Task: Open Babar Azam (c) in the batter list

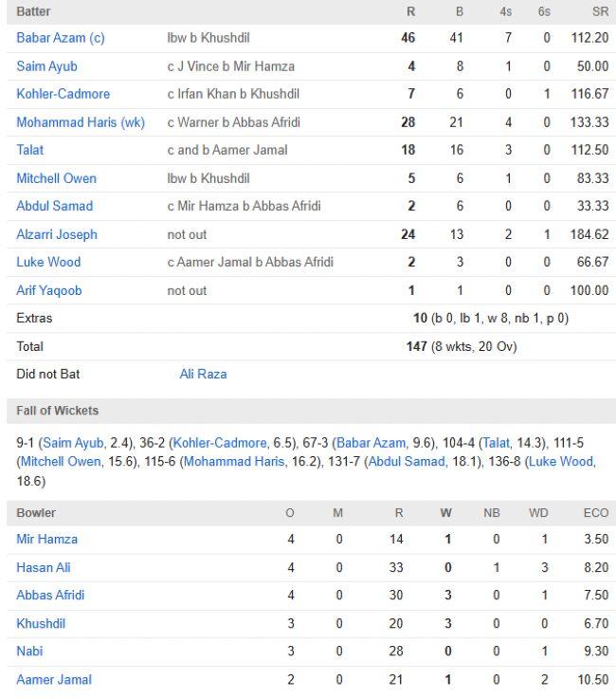Action: 61,38
